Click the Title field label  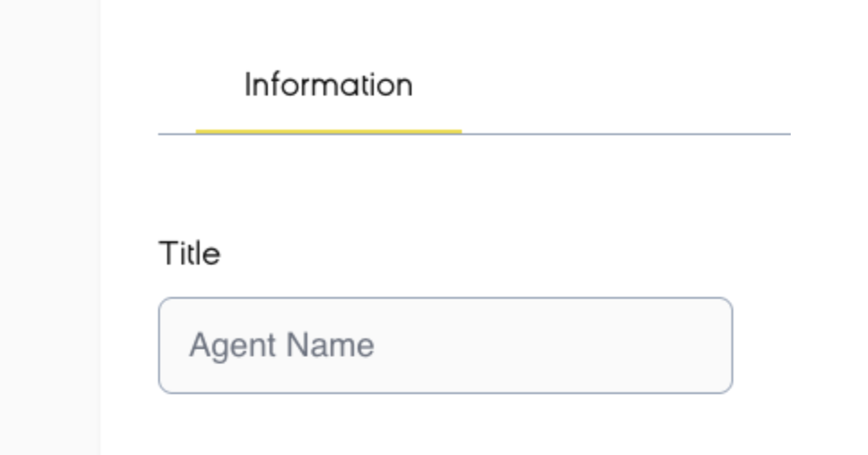189,254
